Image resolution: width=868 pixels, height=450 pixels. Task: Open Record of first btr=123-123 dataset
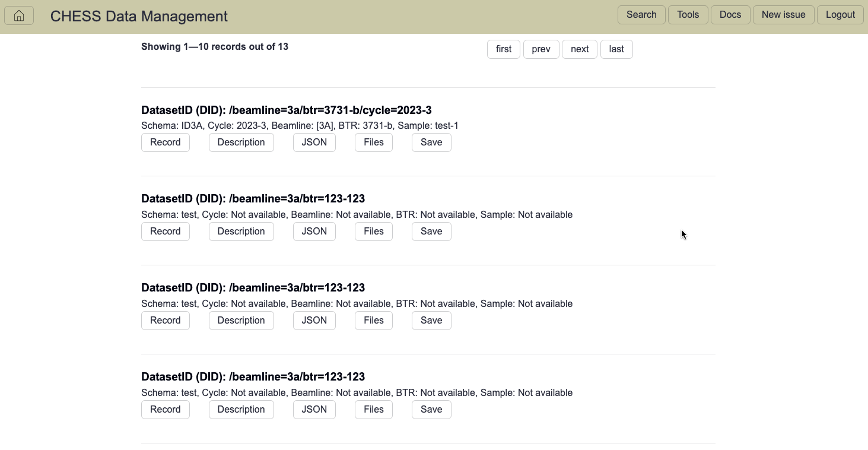[166, 232]
